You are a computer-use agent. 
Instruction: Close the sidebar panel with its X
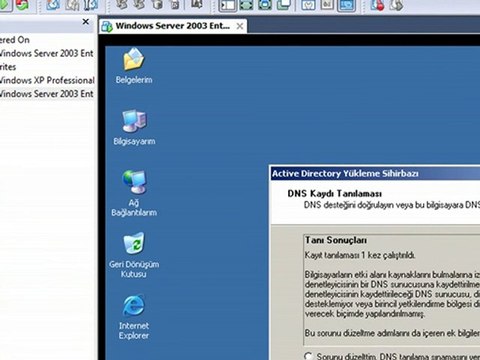pyautogui.click(x=86, y=22)
